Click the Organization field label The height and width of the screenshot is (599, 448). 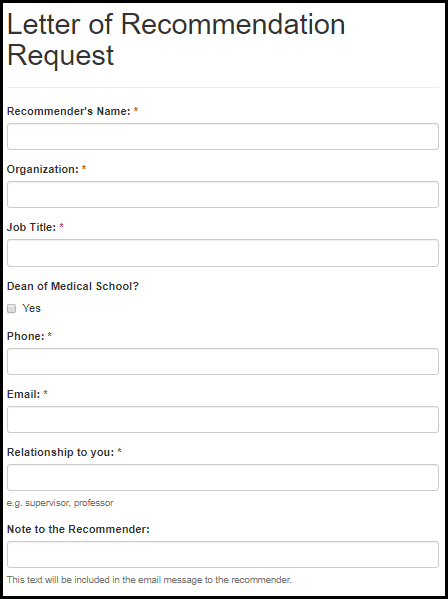pos(43,169)
